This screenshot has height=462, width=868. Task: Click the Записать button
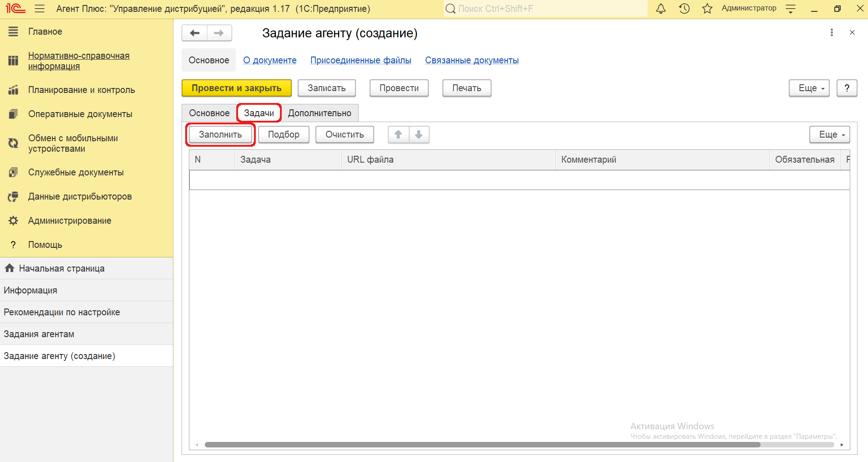(327, 88)
